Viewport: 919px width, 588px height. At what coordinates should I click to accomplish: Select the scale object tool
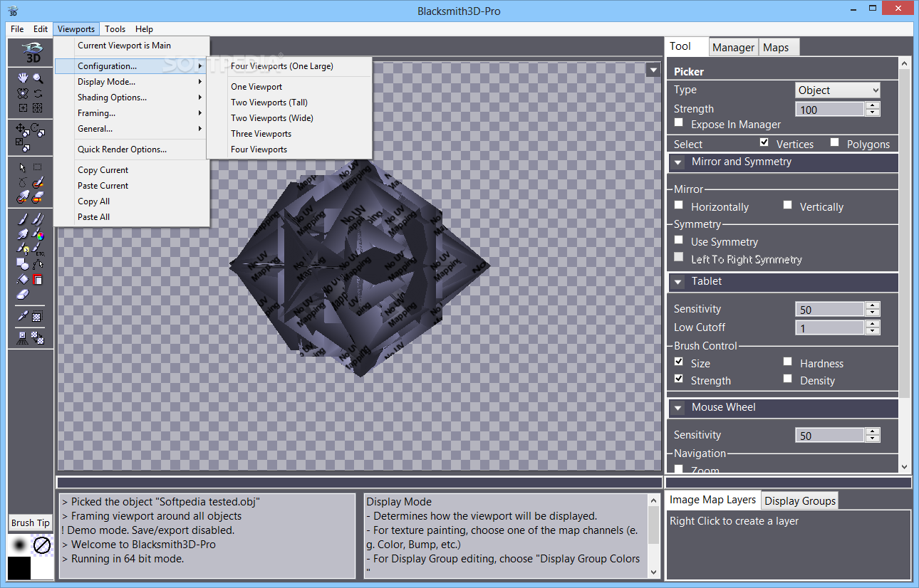(x=22, y=145)
